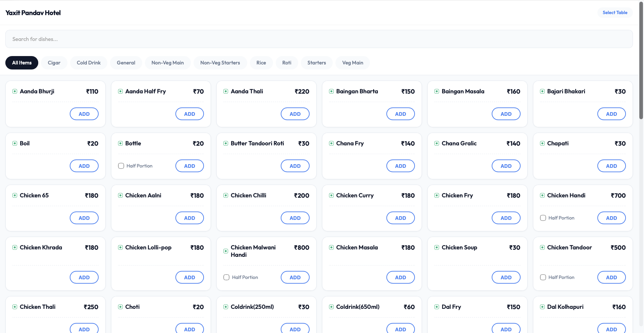Click the Dal Kolhapuri dish name
Viewport: 644px width, 333px height.
(565, 307)
